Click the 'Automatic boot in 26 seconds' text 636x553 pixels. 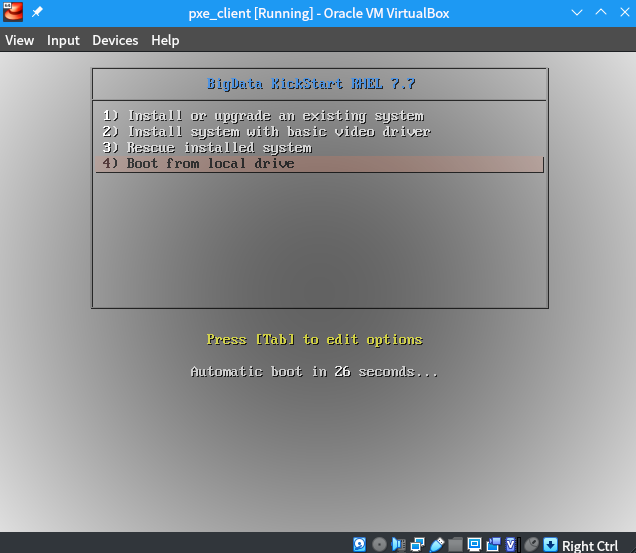click(x=314, y=371)
